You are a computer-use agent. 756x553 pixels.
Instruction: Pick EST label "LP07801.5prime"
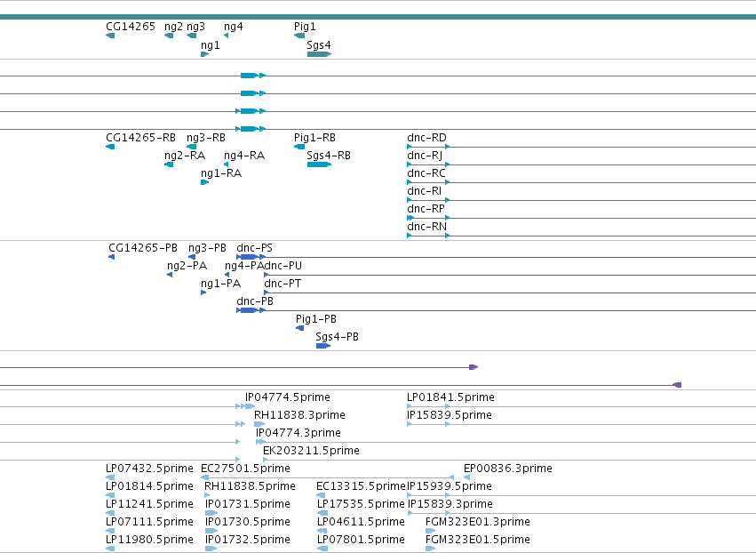click(x=361, y=541)
